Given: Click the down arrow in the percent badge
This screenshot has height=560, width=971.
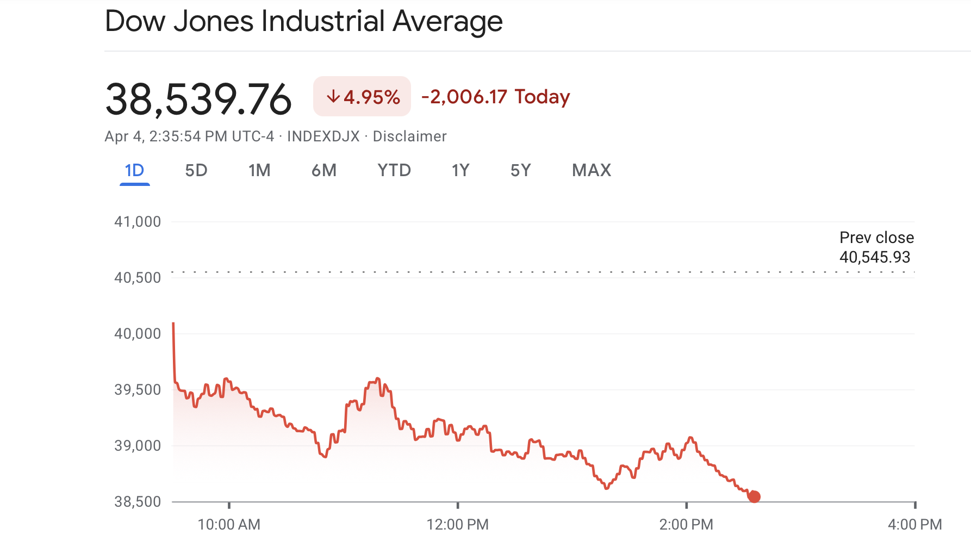Looking at the screenshot, I should [x=333, y=97].
